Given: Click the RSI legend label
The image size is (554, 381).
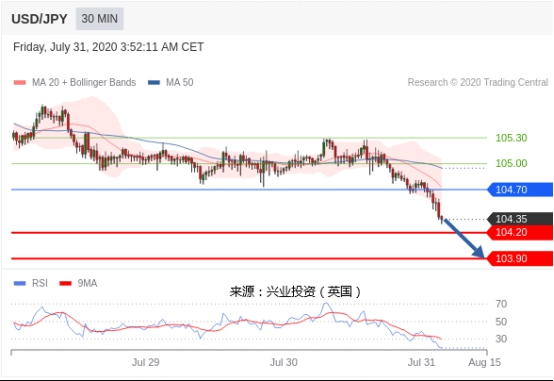Looking at the screenshot, I should tap(40, 283).
